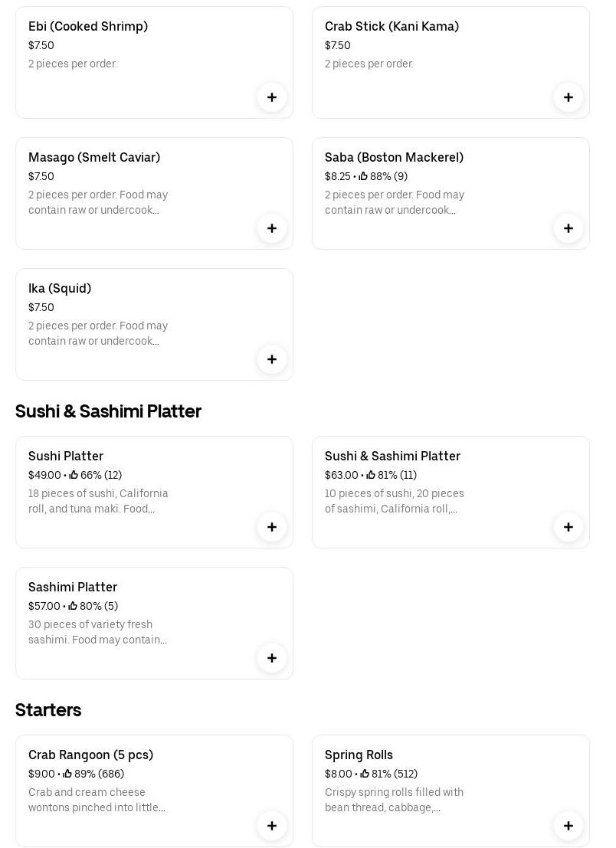Add Sushi & Sashimi Platter to order
Viewport: 616px width, 848px height.
(x=568, y=527)
